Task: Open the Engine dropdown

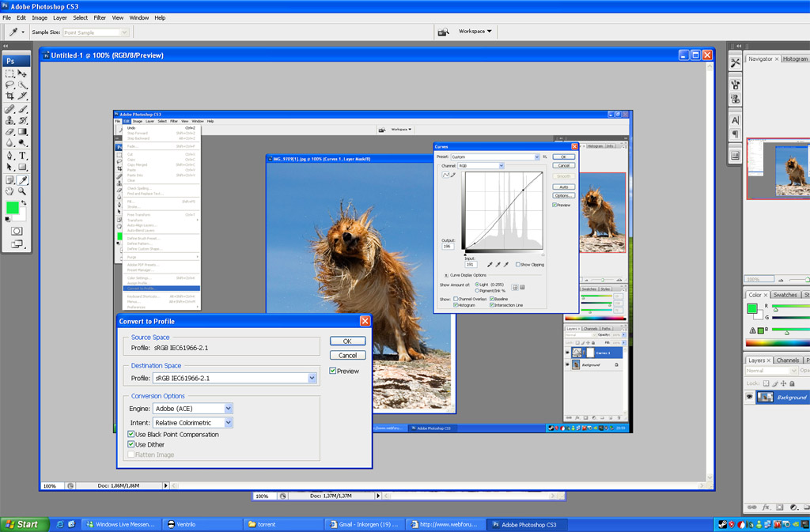Action: [229, 408]
